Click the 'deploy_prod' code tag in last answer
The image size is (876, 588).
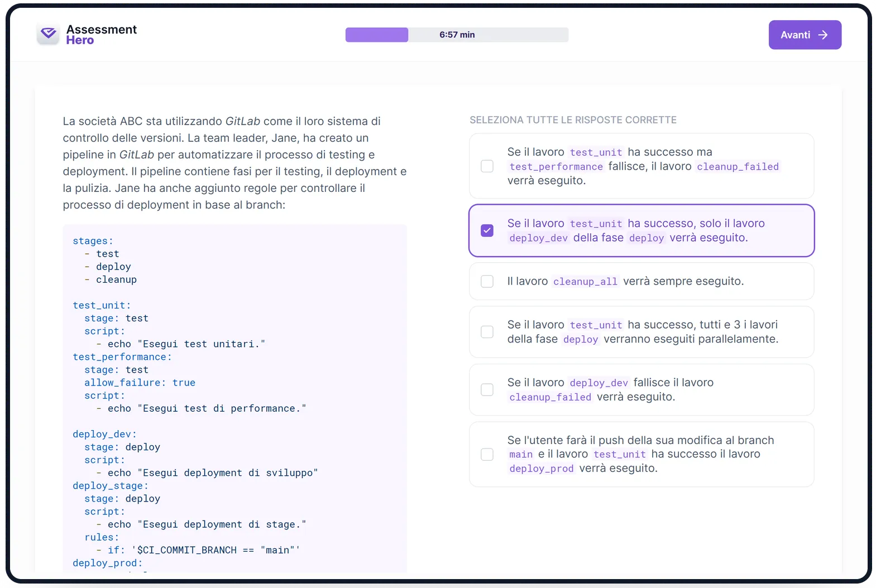[542, 469]
